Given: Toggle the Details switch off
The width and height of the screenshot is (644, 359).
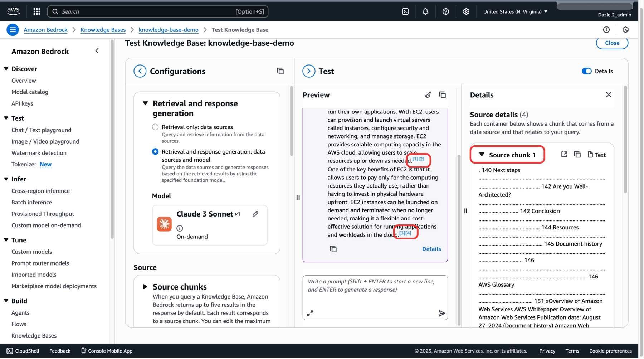Looking at the screenshot, I should (586, 71).
